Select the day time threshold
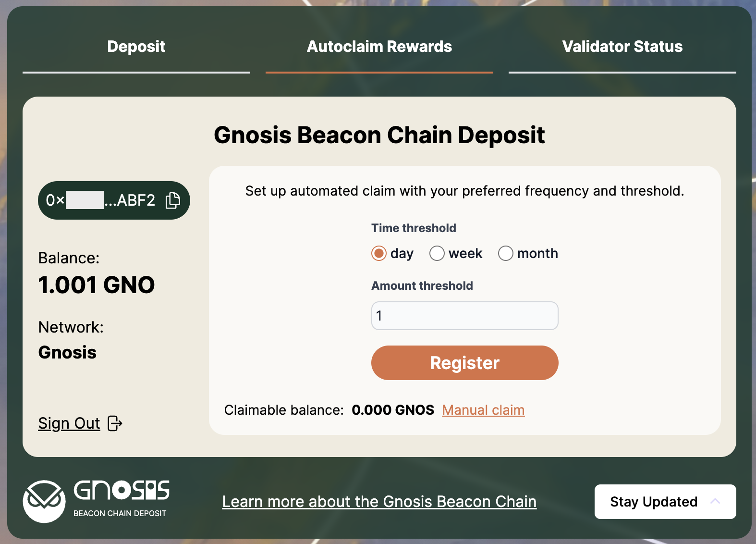This screenshot has height=544, width=756. pos(379,253)
